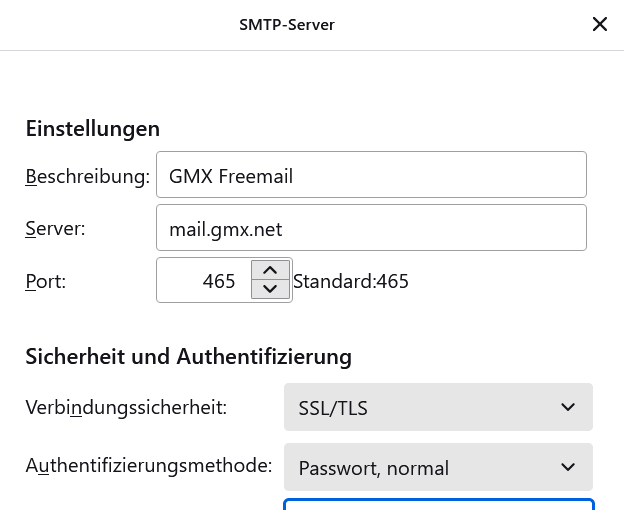This screenshot has height=510, width=624.
Task: Increase the Port value with up arrow
Action: 269,271
